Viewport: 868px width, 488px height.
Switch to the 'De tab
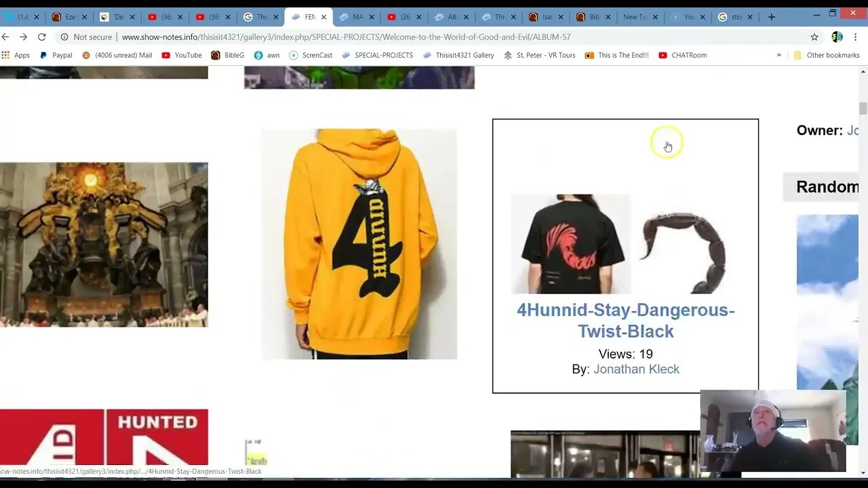pos(117,17)
